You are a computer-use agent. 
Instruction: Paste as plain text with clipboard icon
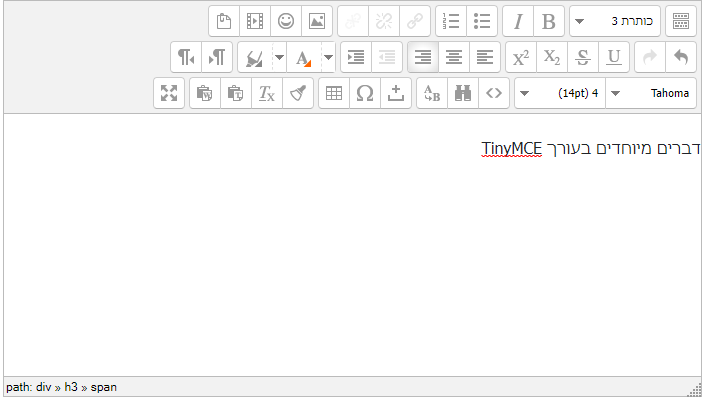(x=236, y=93)
